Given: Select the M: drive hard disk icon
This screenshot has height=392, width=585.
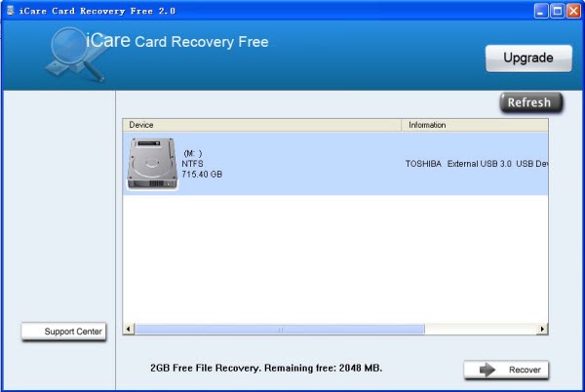Looking at the screenshot, I should pyautogui.click(x=152, y=164).
